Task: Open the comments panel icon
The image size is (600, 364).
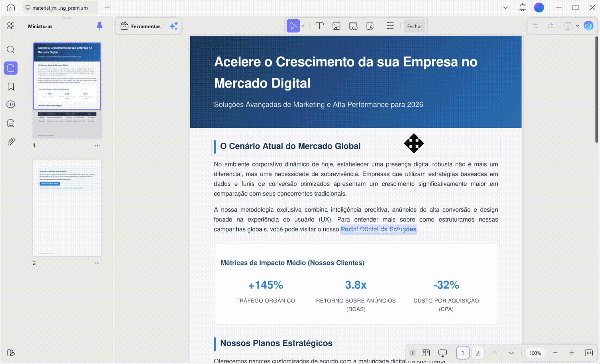Action: (x=11, y=104)
